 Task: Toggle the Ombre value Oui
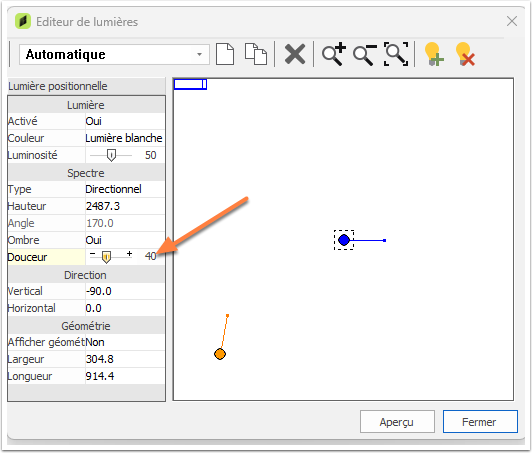[x=125, y=240]
